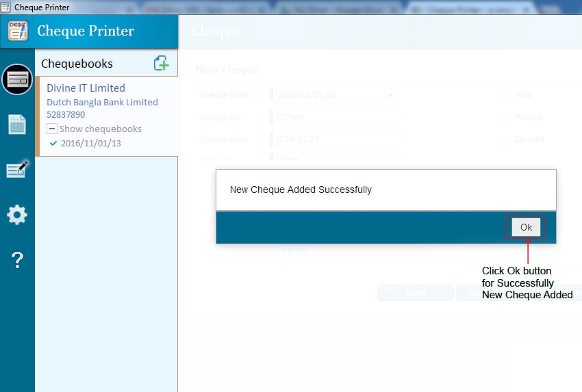Toggle the Printed checkbox

(503, 117)
